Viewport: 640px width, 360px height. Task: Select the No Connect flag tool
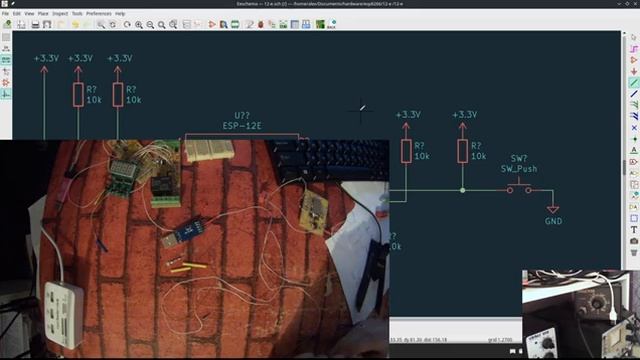pyautogui.click(x=634, y=128)
